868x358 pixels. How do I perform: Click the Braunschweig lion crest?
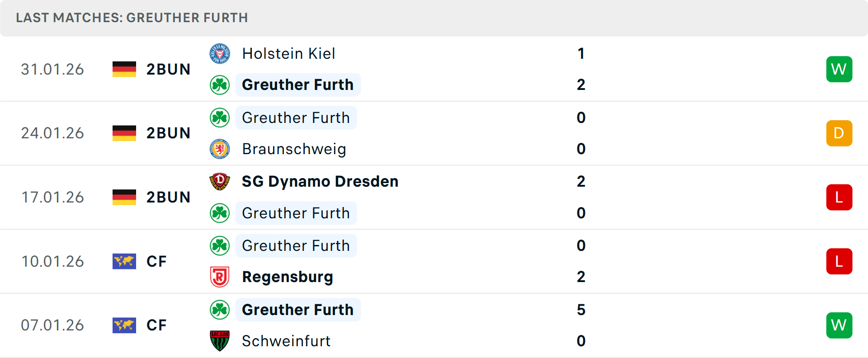pos(220,149)
